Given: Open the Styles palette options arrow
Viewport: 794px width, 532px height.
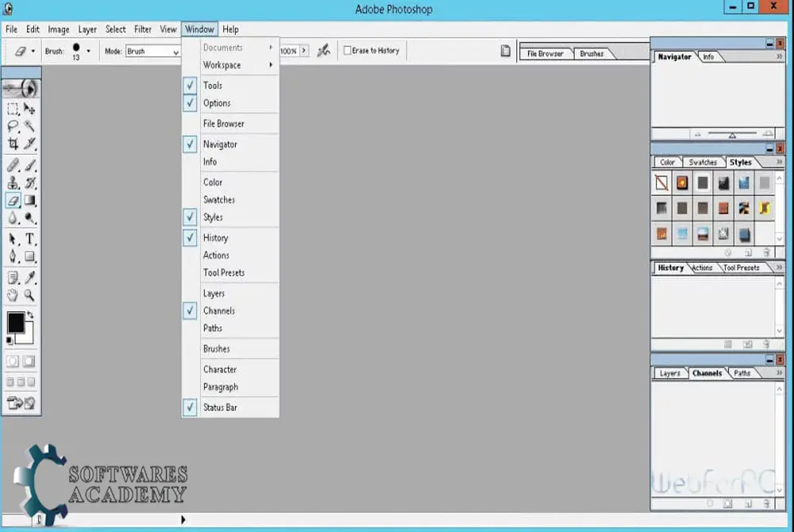Looking at the screenshot, I should 780,162.
